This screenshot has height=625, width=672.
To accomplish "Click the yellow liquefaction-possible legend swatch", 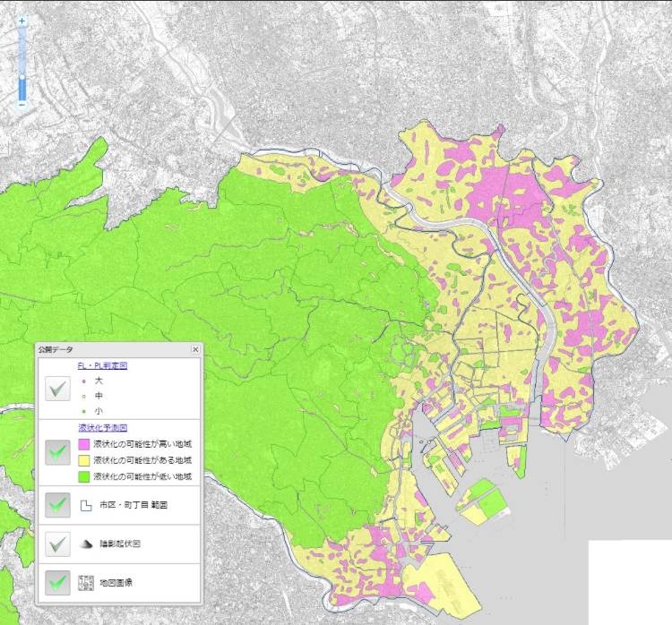I will (x=85, y=460).
